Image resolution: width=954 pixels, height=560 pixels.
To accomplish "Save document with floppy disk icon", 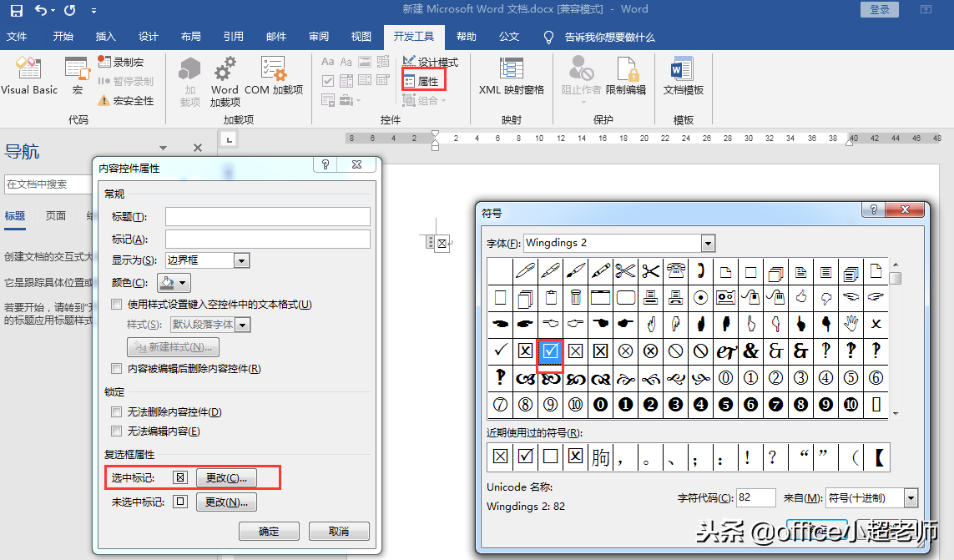I will (x=17, y=10).
